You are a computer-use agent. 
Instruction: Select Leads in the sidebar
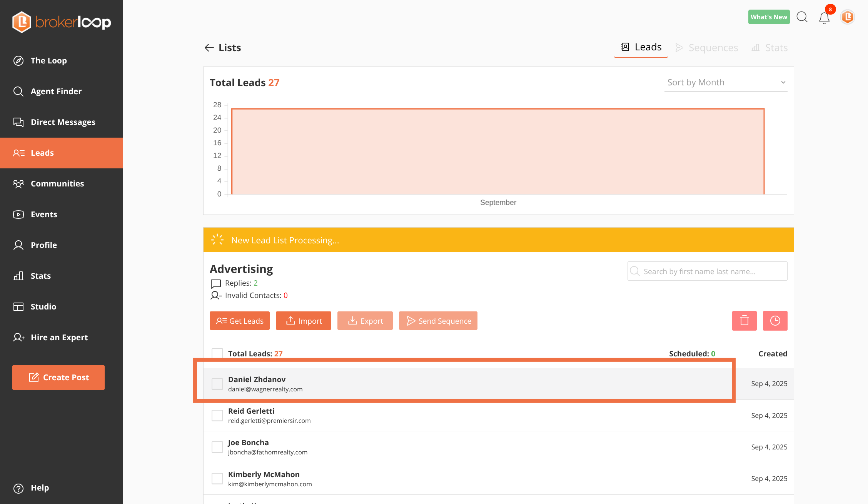click(62, 153)
